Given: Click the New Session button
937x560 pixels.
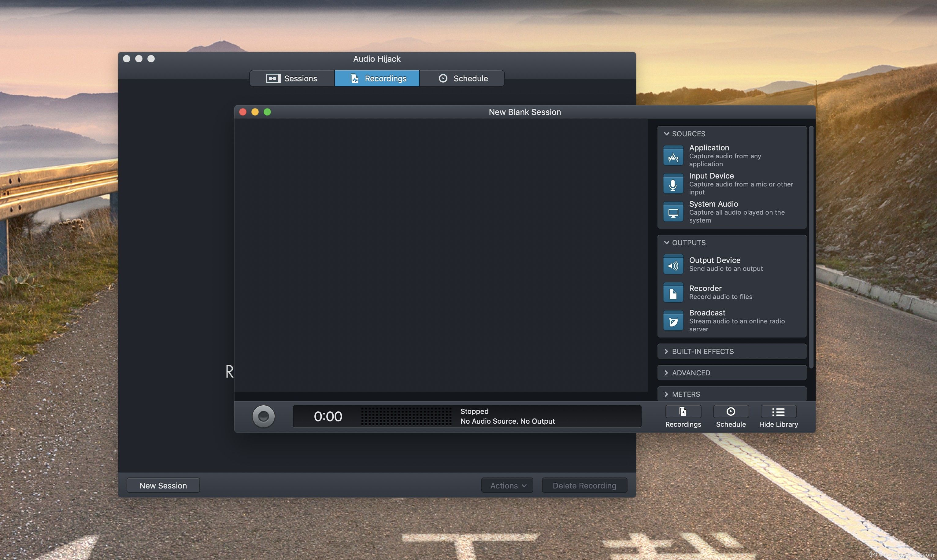Looking at the screenshot, I should (x=163, y=485).
